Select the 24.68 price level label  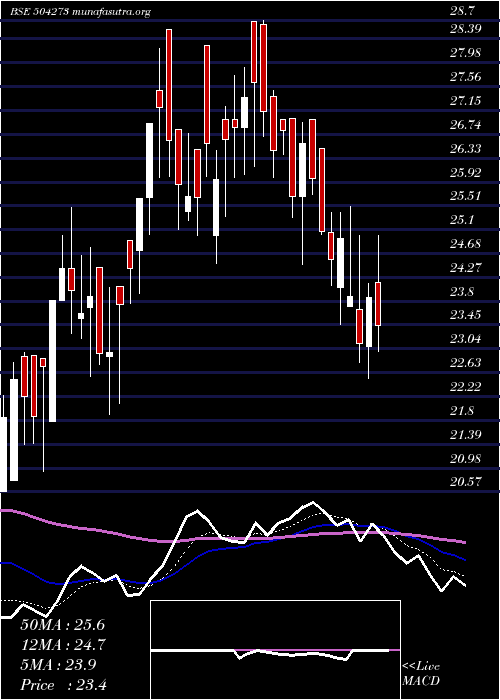[466, 244]
